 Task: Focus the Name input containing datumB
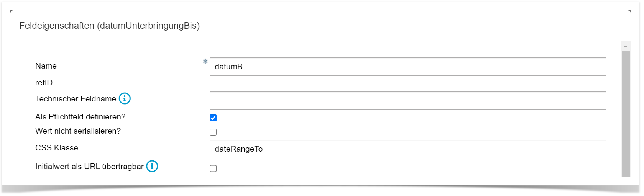coord(407,67)
